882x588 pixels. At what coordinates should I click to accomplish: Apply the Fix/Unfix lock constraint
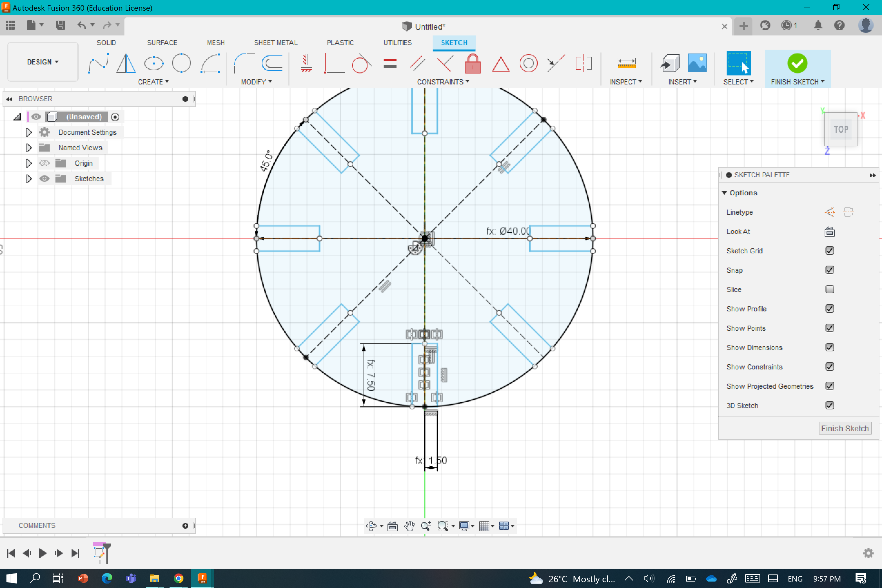pyautogui.click(x=473, y=63)
